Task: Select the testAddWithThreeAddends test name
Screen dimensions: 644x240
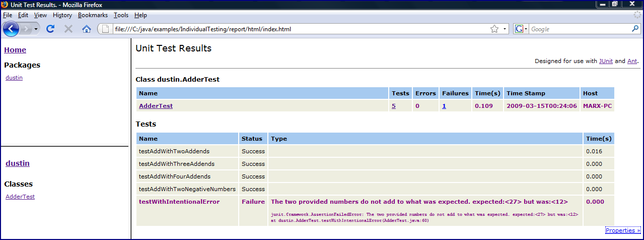Action: (x=177, y=164)
